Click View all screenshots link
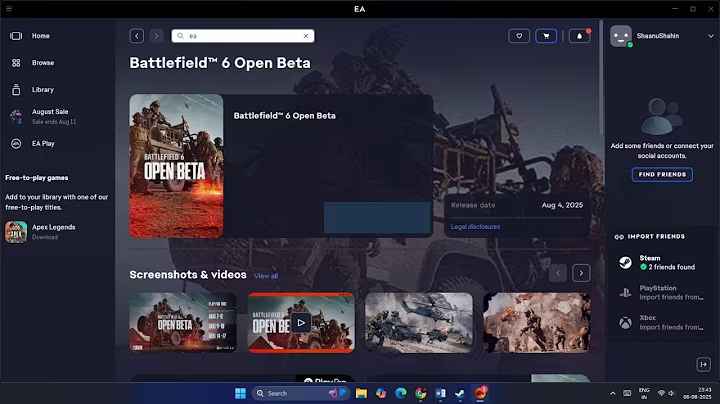720x404 pixels. coord(266,276)
